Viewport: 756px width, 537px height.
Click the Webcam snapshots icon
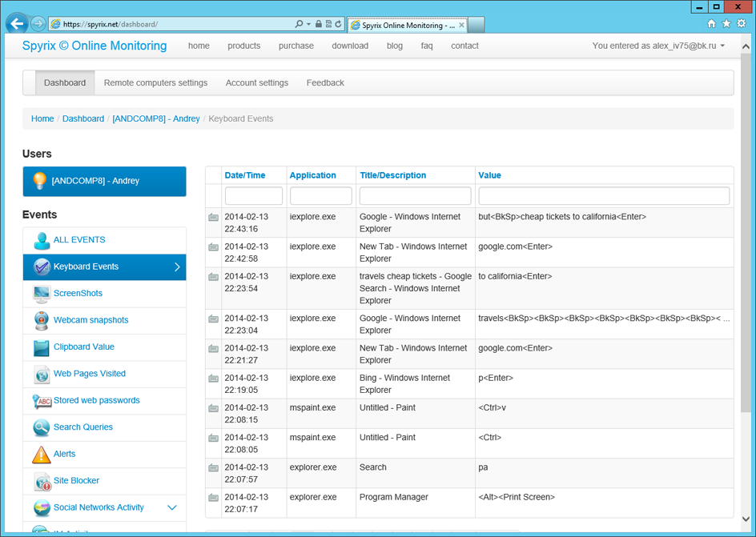[42, 320]
